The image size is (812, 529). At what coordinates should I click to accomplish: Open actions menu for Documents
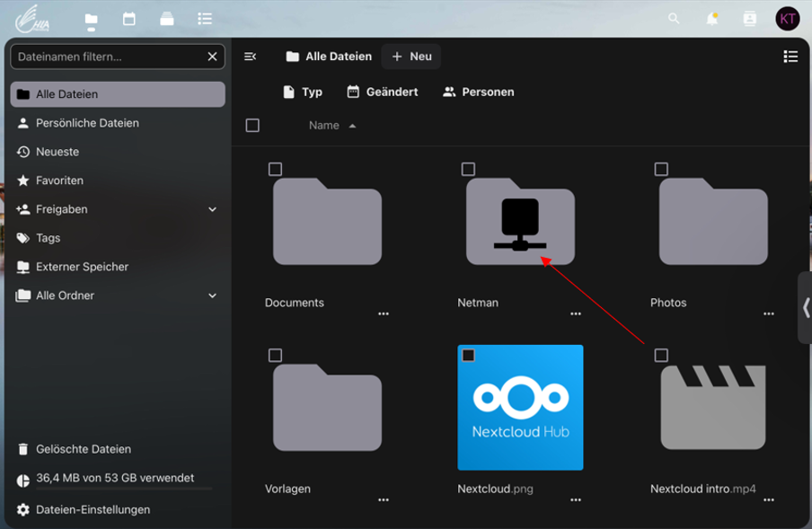384,313
